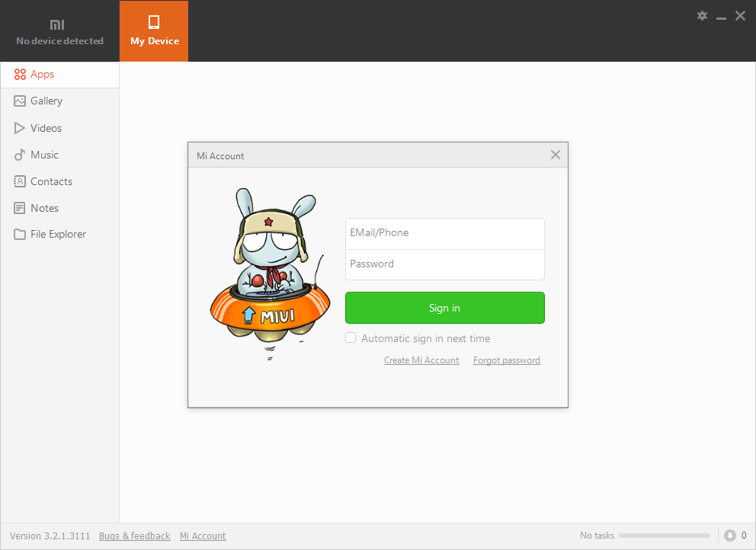Click the Version 3.2.1.3111 text
This screenshot has height=550, width=756.
coord(50,536)
